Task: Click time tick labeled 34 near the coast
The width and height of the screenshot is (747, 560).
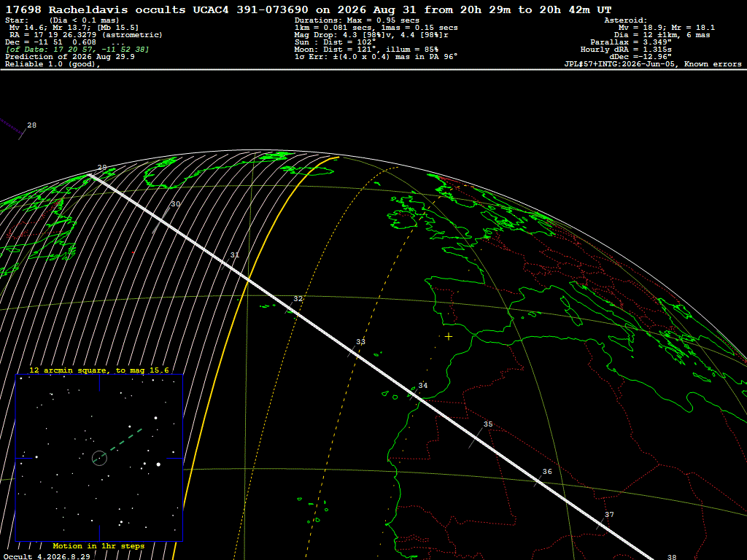Action: point(422,386)
